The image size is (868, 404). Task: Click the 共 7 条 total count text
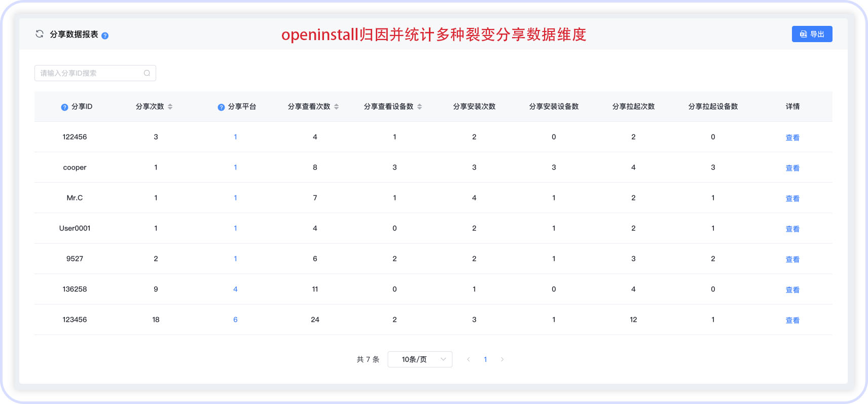click(x=368, y=359)
